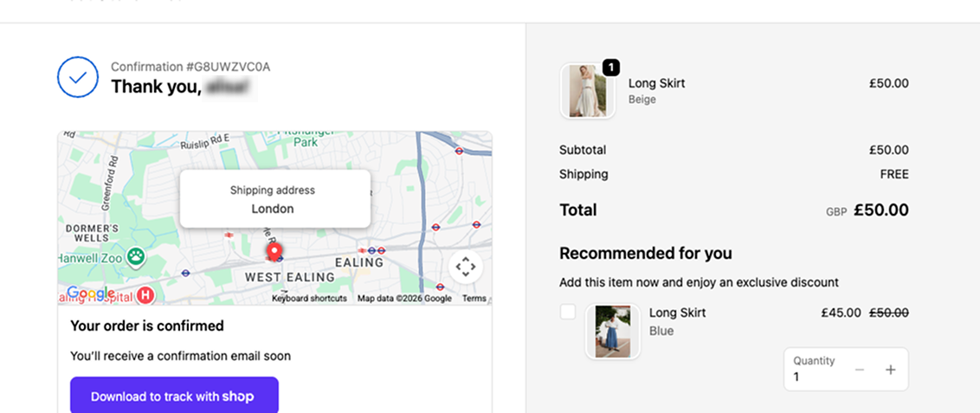Click the Hanwell Zoo paw marker
The height and width of the screenshot is (413, 980).
[136, 255]
